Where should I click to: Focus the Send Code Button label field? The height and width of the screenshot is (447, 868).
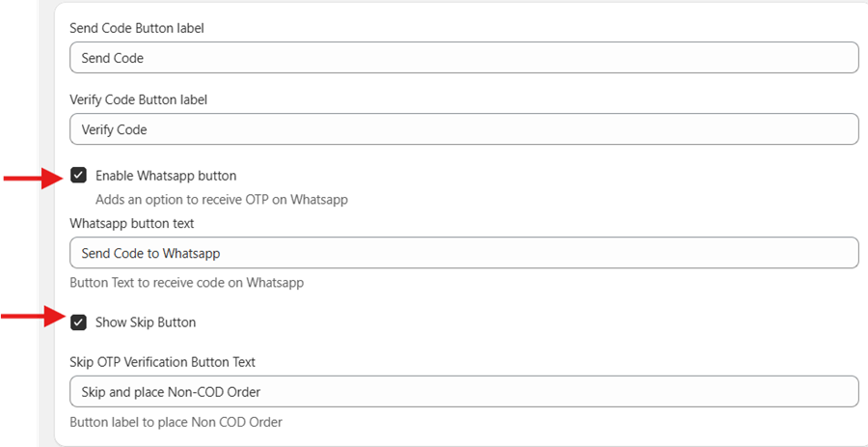(x=464, y=58)
